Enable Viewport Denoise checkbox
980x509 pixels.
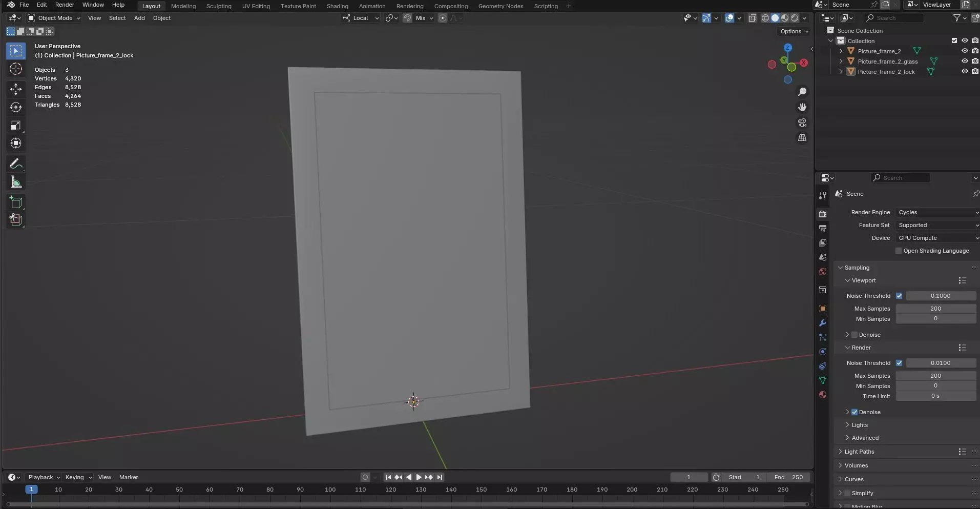click(x=854, y=335)
